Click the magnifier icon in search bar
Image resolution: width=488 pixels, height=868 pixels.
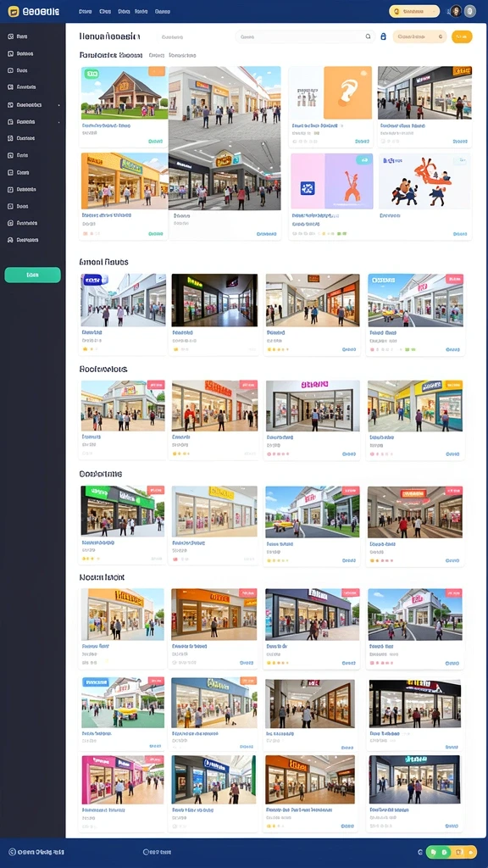tap(369, 36)
